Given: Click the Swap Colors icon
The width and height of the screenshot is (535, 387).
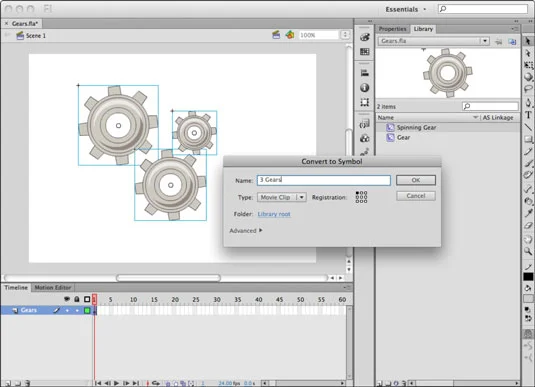Looking at the screenshot, I should click(528, 318).
